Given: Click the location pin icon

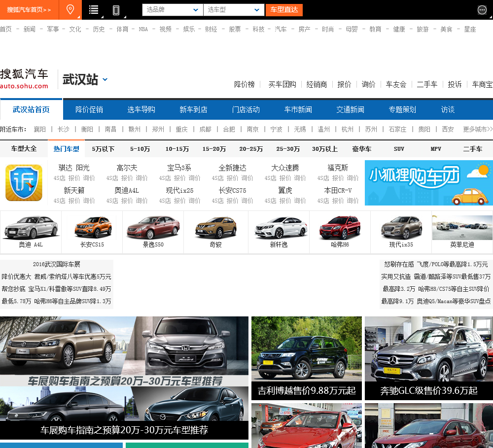Looking at the screenshot, I should point(70,10).
